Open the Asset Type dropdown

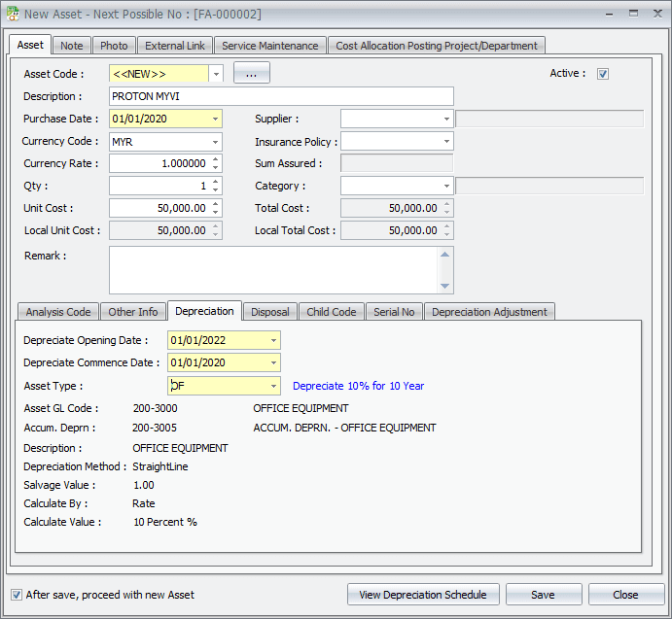[273, 386]
